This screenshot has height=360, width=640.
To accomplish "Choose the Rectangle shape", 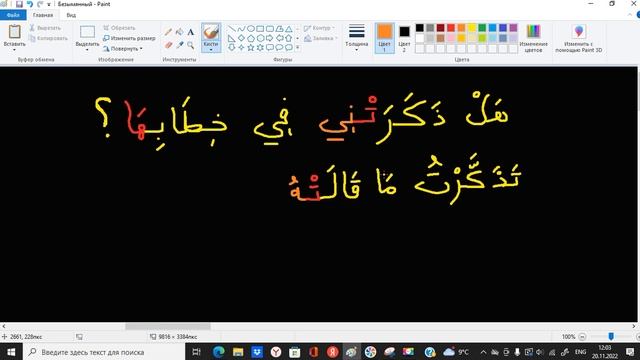I will tap(260, 29).
